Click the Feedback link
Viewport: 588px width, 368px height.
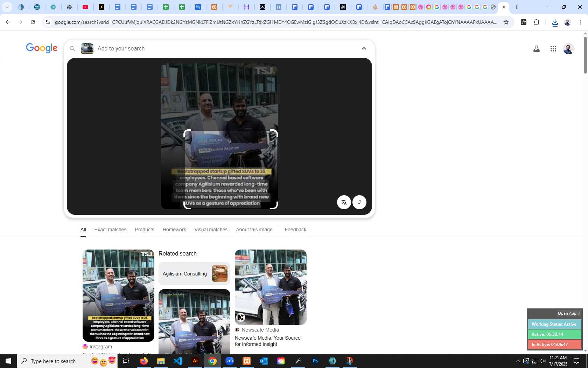(x=295, y=230)
